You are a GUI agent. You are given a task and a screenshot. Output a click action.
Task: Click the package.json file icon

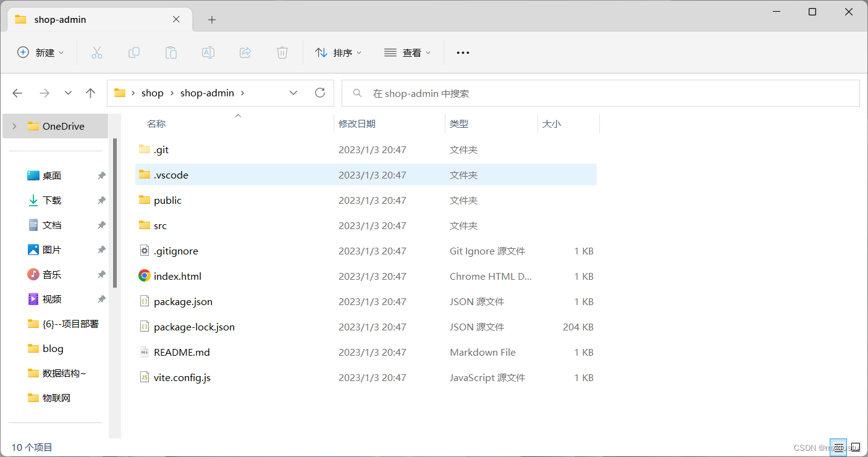point(145,301)
